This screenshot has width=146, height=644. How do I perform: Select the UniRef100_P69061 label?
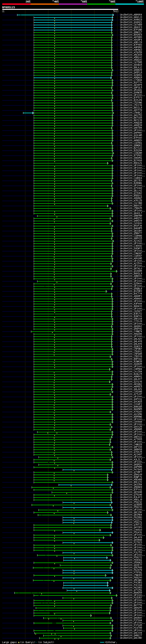tap(131, 560)
